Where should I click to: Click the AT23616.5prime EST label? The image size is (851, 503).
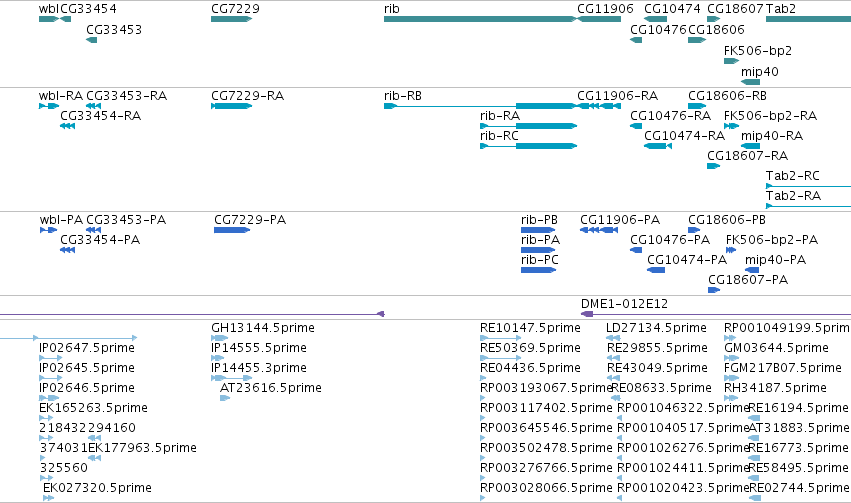(271, 389)
